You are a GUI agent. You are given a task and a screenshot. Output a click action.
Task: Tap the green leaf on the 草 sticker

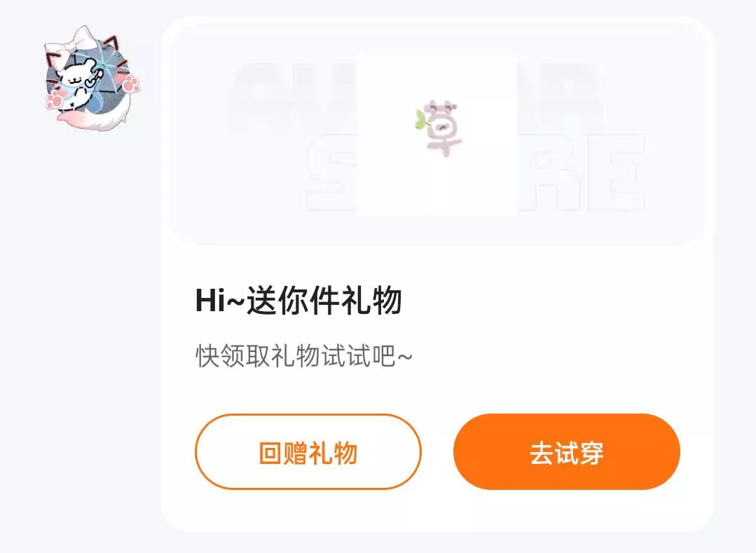[x=420, y=120]
